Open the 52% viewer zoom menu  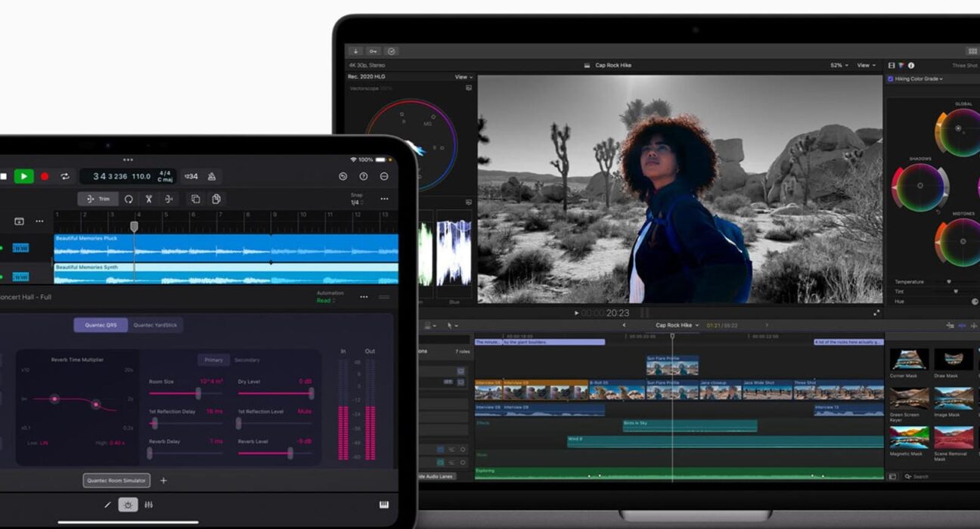tap(839, 66)
